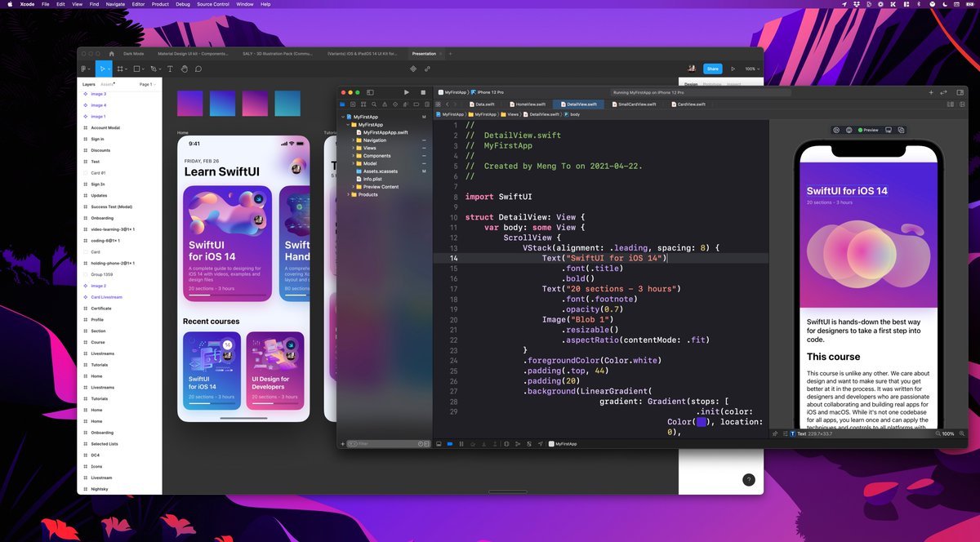Open Xcode editor options icon
980x542 pixels.
pos(950,104)
